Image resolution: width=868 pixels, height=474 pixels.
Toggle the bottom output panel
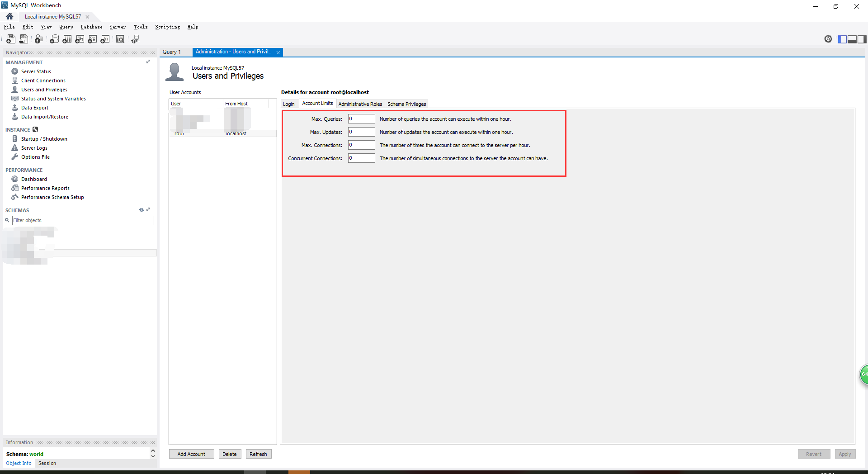(852, 39)
